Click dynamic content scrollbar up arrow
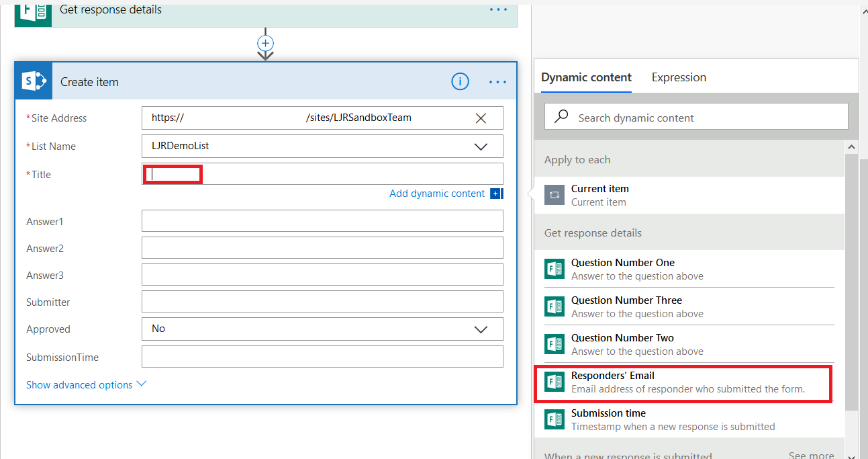The height and width of the screenshot is (459, 868). (852, 147)
